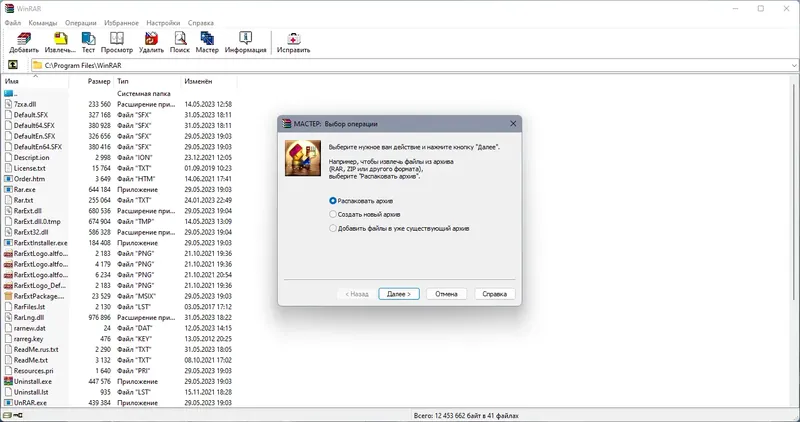Select the Rar.exe application icon
The width and height of the screenshot is (800, 422).
point(8,189)
